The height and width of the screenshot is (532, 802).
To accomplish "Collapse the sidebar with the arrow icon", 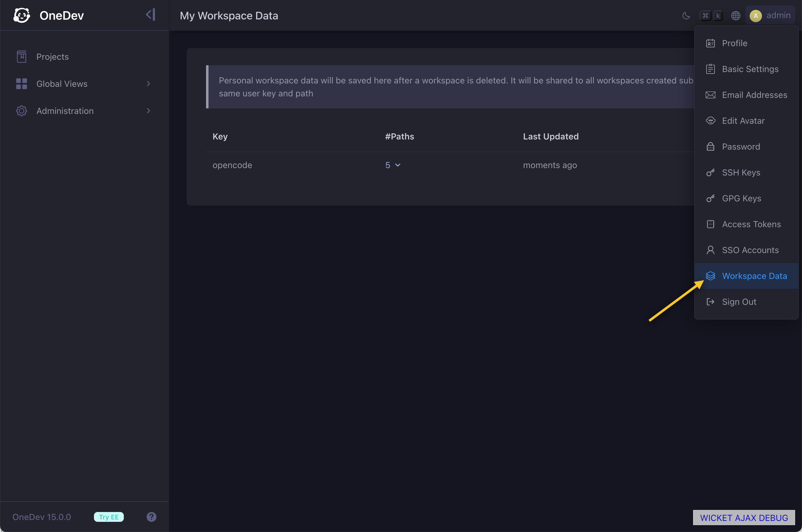I will [x=150, y=14].
